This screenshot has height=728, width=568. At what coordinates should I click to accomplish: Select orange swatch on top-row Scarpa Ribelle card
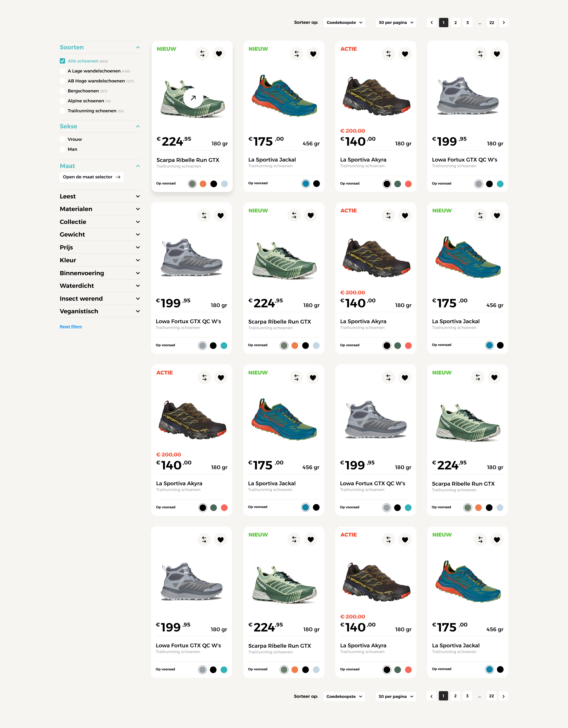203,184
